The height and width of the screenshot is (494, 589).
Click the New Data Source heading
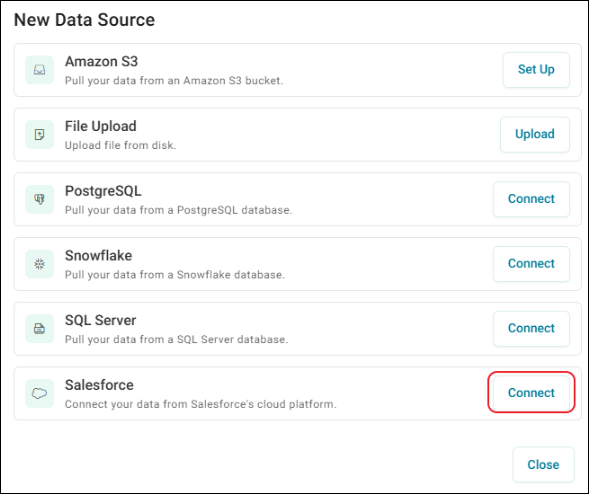(x=84, y=20)
